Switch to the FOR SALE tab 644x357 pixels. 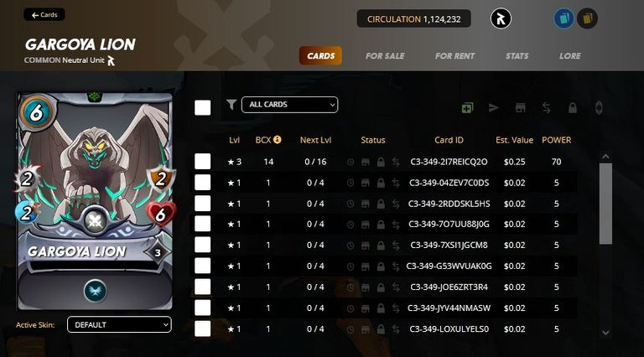385,56
